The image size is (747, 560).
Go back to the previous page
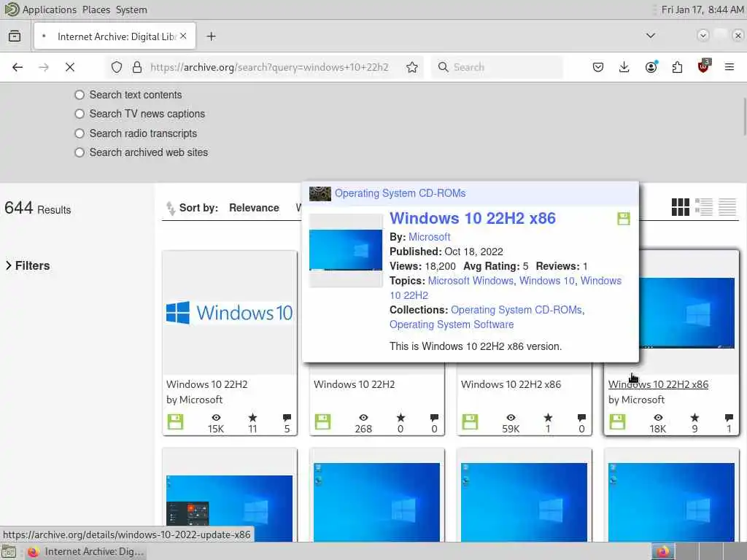18,67
